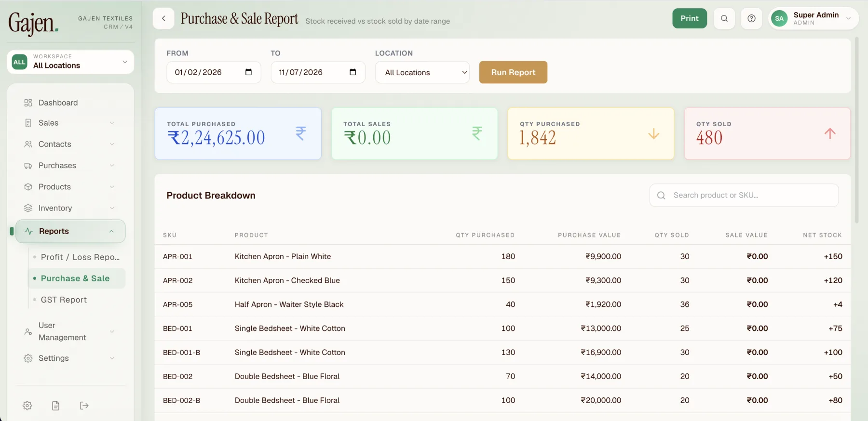
Task: Expand the User Management chevron
Action: tap(112, 331)
